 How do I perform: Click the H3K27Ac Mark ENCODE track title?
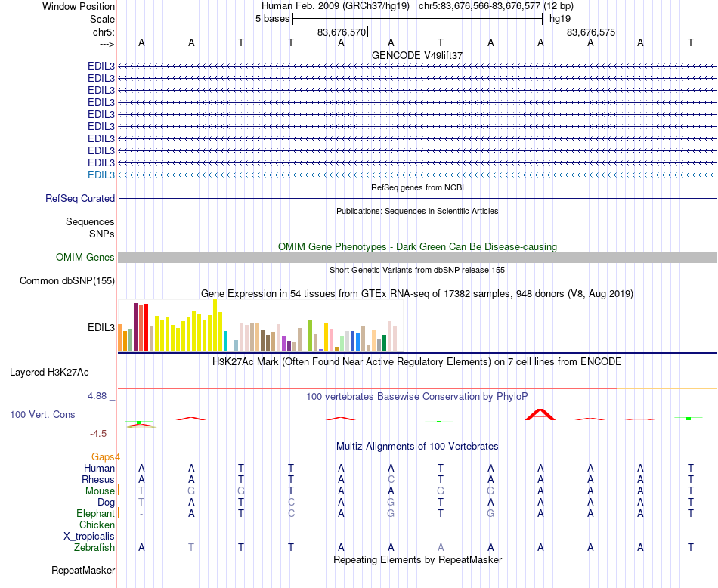pos(417,362)
